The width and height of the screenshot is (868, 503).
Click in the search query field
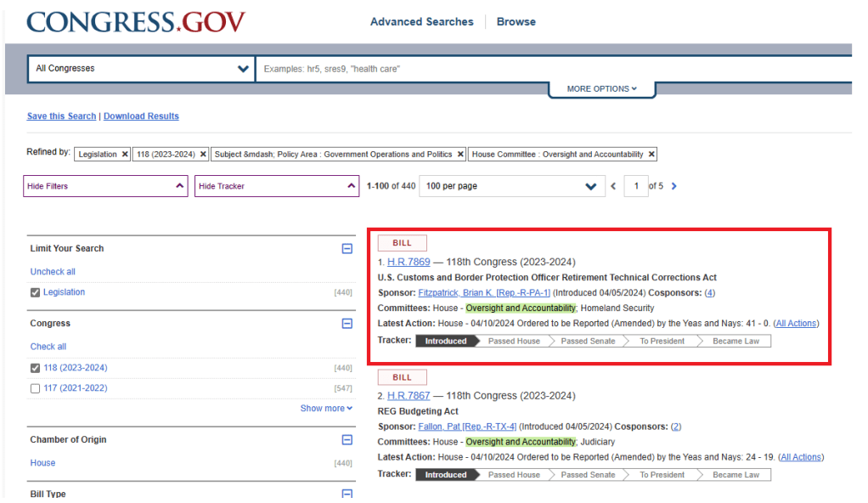[552, 69]
